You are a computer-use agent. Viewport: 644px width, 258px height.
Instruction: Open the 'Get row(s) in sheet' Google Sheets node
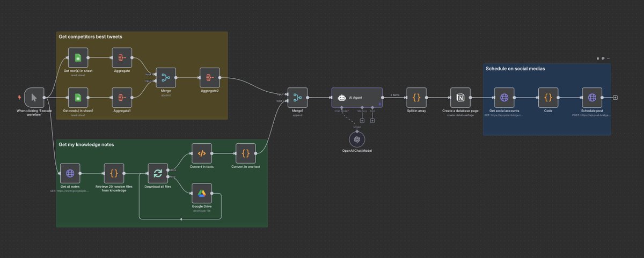click(x=78, y=57)
